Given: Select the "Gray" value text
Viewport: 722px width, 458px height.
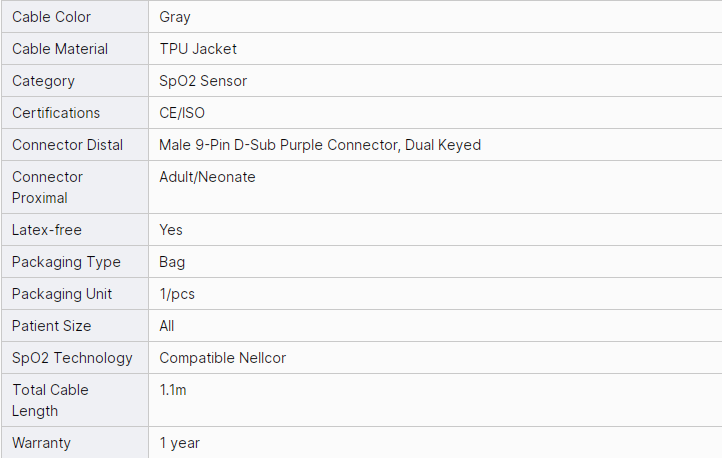Looking at the screenshot, I should point(175,17).
